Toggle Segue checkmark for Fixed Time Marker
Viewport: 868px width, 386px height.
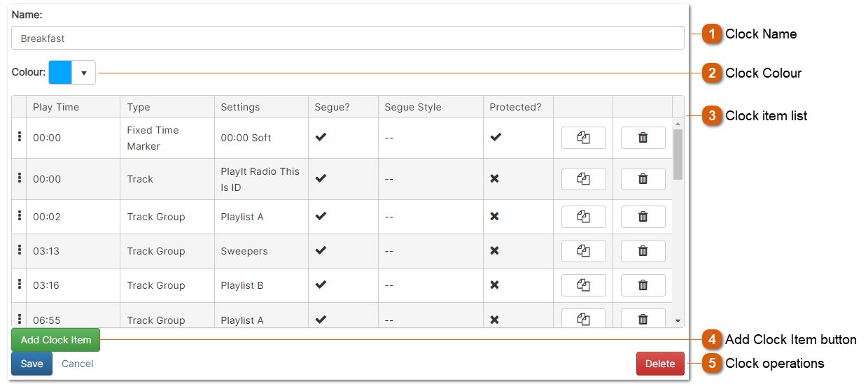321,138
